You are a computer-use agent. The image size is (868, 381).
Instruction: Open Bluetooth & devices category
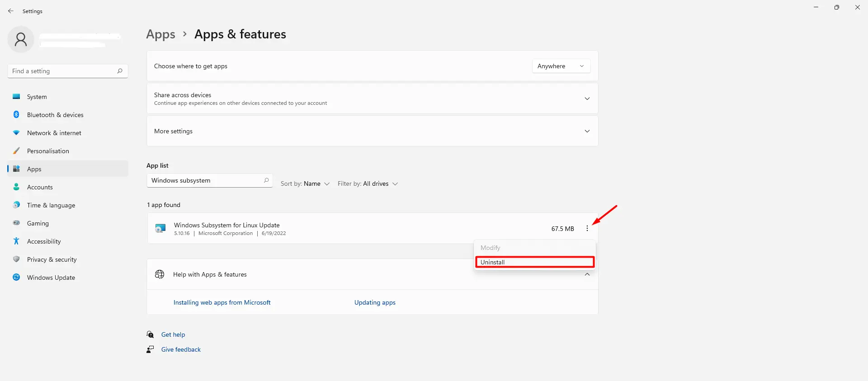(68, 115)
